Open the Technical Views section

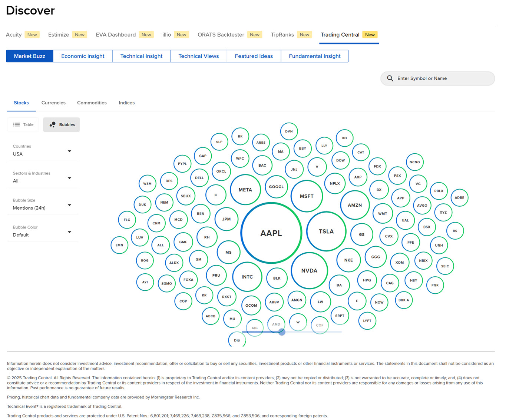[199, 56]
